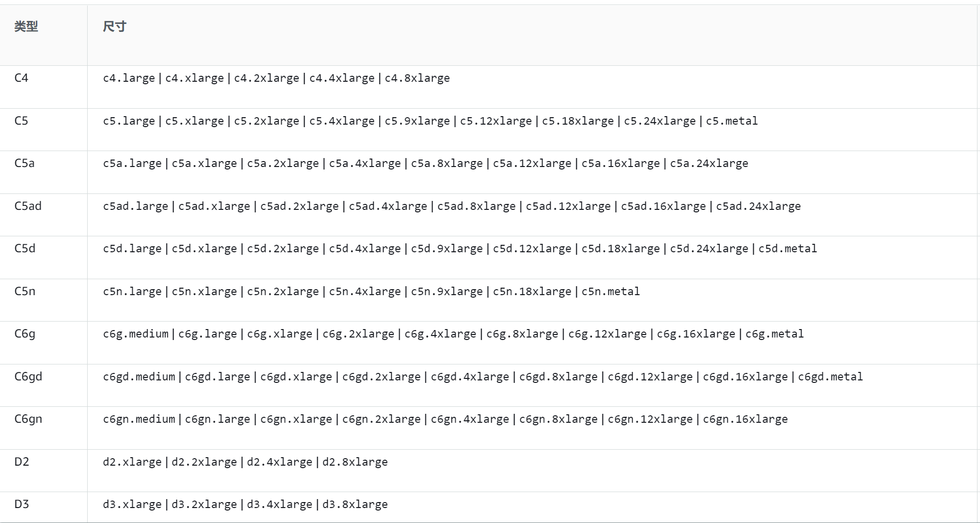980x523 pixels.
Task: Click c6gn.16xlarge instance size
Action: coord(745,419)
